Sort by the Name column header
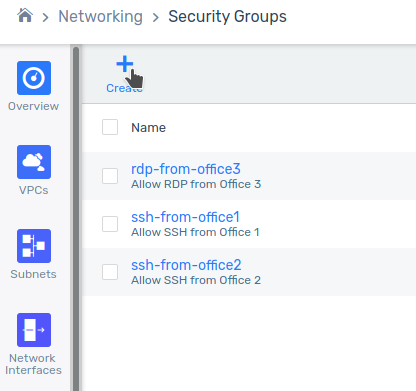Image resolution: width=416 pixels, height=391 pixels. [148, 128]
